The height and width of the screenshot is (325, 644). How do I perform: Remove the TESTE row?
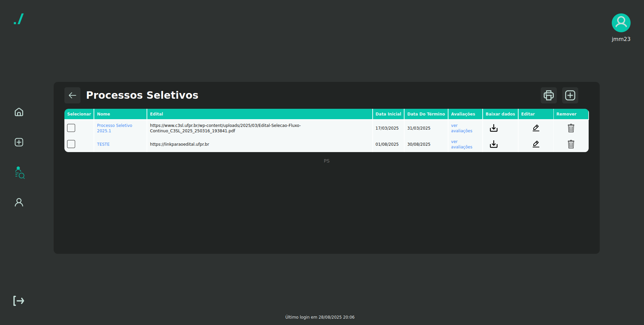(571, 144)
